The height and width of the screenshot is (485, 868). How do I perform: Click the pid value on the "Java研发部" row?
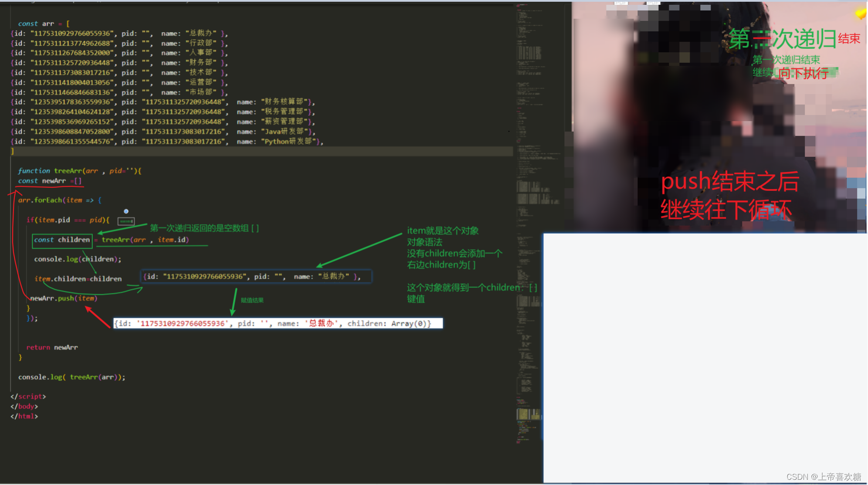183,132
